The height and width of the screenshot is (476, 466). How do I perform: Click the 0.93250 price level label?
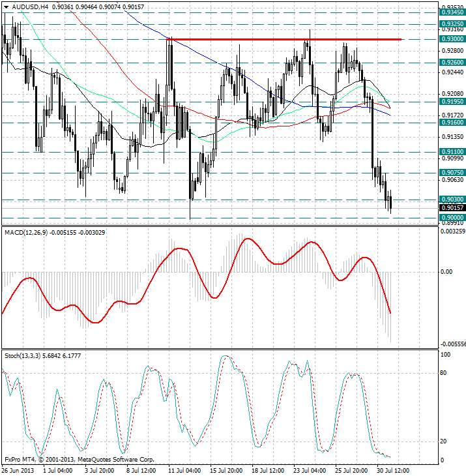coord(452,24)
